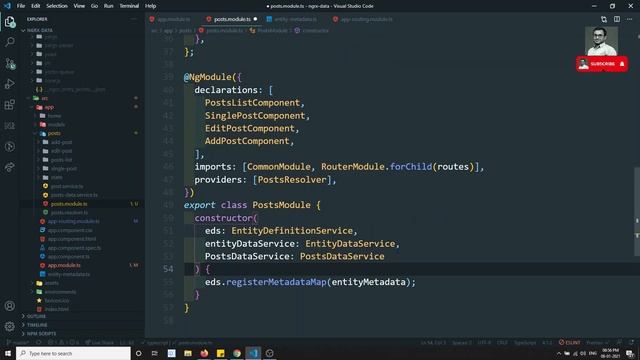Open app-routing.module.ts in explorer tree
The image size is (640, 360).
pyautogui.click(x=73, y=221)
